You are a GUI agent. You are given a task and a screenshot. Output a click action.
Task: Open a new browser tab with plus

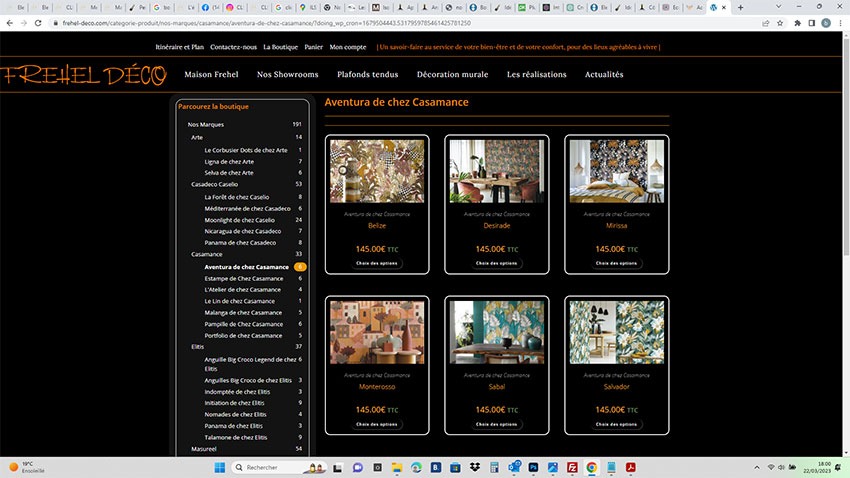coord(740,8)
